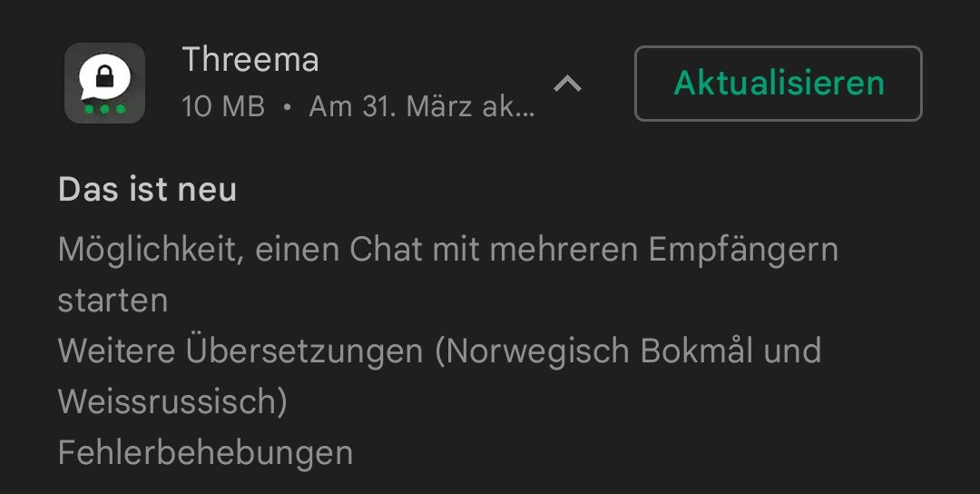Click the three green dots under the logo

click(x=104, y=109)
